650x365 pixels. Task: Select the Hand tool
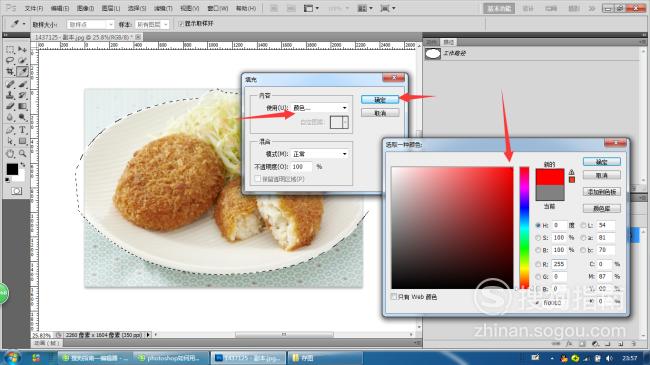click(x=10, y=153)
